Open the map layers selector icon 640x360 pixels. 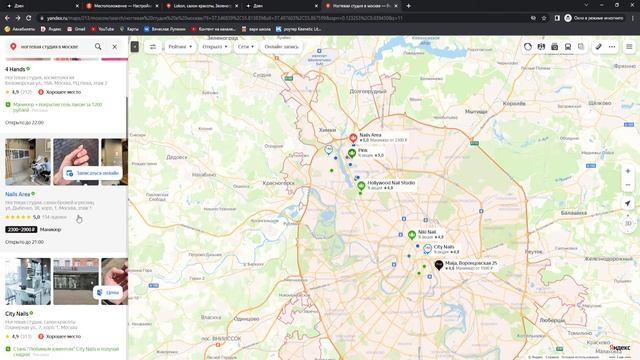[581, 47]
